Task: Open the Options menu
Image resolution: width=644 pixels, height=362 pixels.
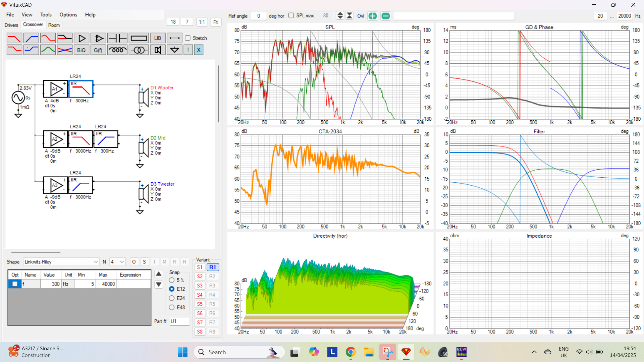Action: point(68,15)
